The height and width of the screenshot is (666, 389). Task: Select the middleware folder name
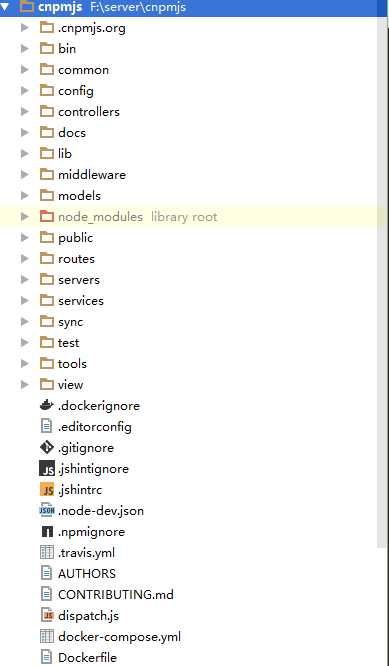[92, 175]
